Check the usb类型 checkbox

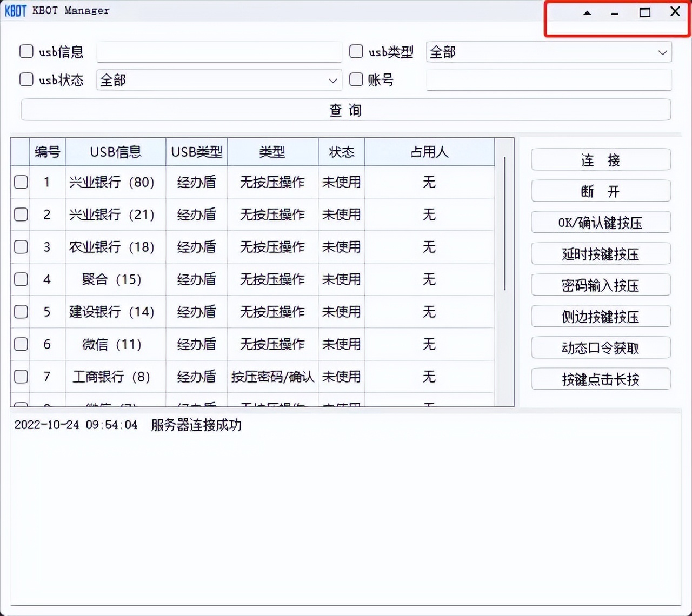tap(356, 51)
